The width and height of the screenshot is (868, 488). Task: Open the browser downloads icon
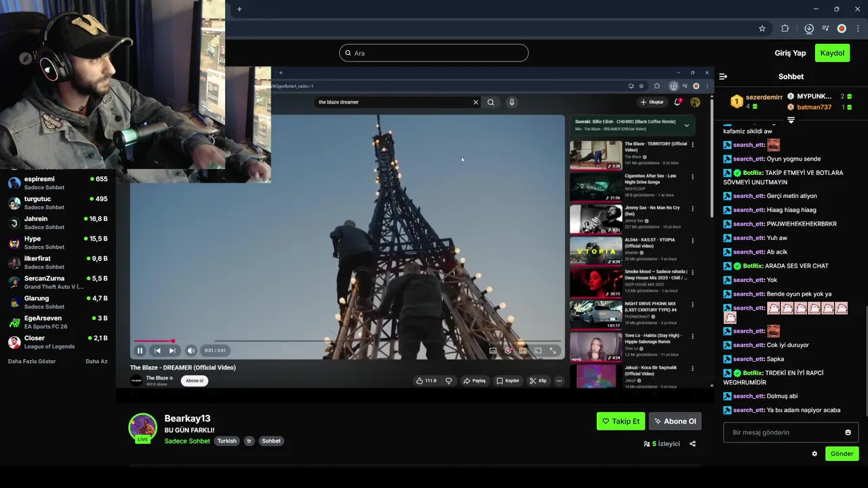click(x=809, y=28)
